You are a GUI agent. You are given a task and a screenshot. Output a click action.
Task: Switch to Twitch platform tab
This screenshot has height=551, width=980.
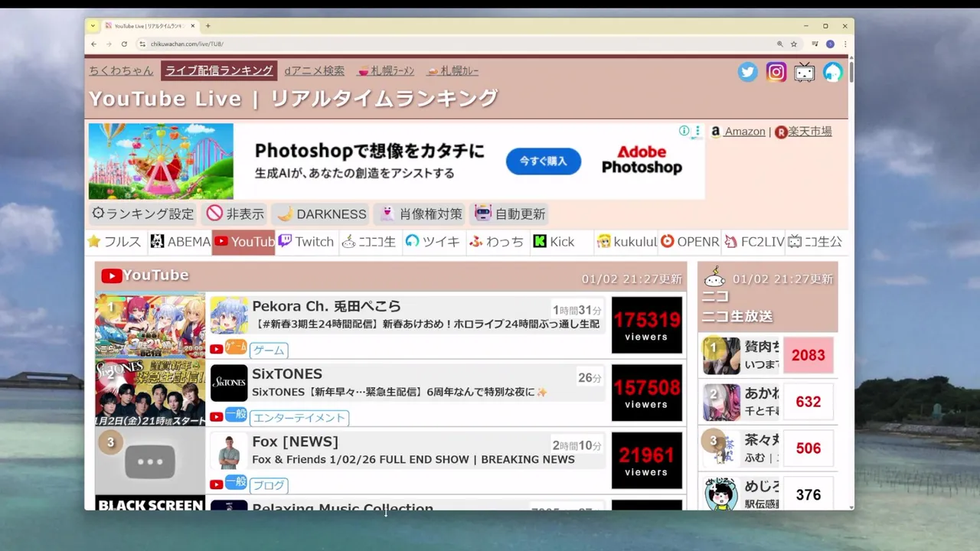coord(307,242)
